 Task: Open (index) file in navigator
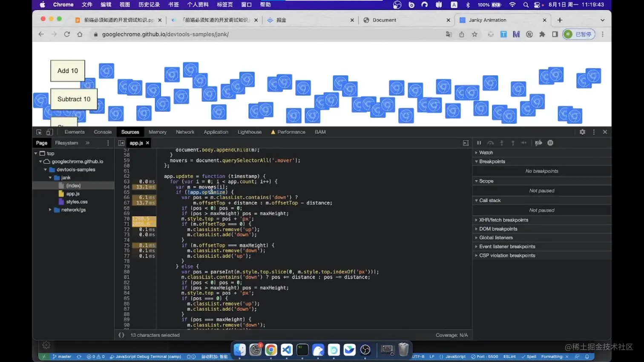[73, 185]
